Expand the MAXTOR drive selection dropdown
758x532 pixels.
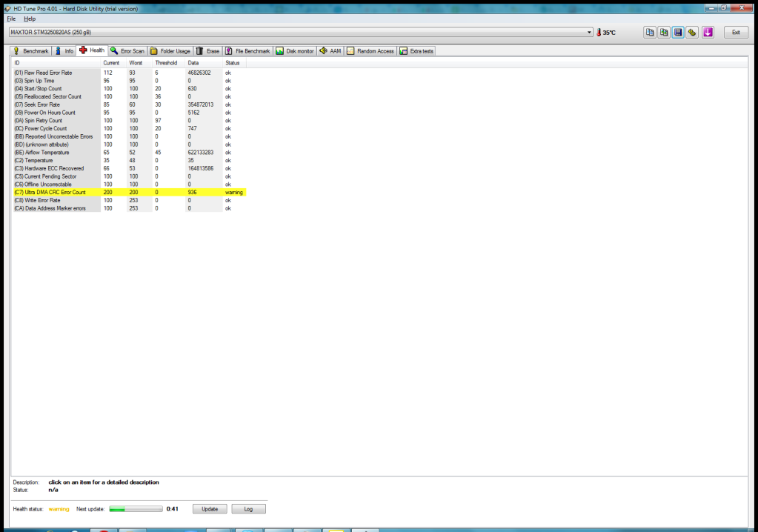point(589,33)
